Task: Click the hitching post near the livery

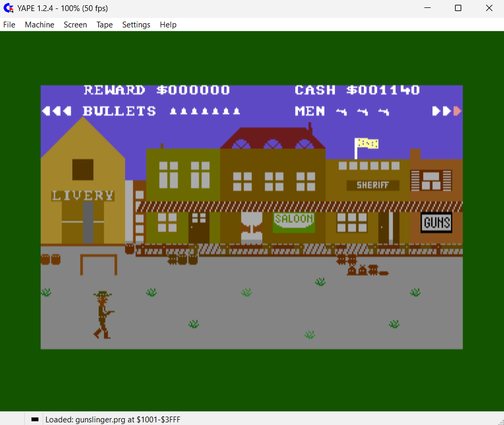Action: tap(99, 265)
